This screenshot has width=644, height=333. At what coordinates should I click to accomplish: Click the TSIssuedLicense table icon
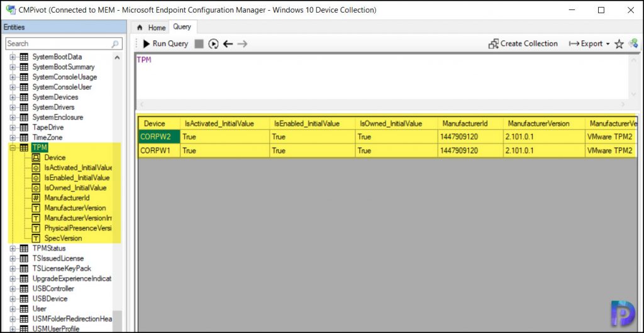(25, 258)
